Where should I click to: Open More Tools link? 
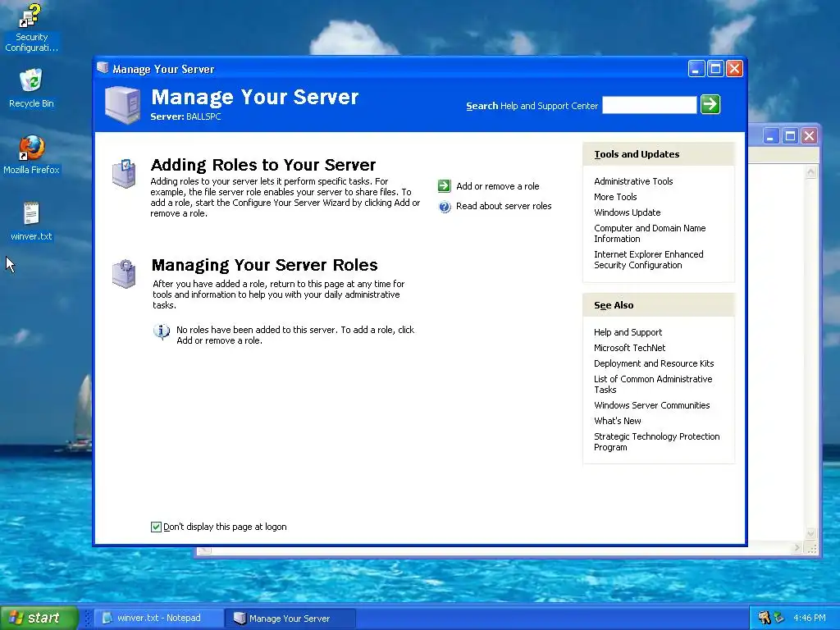click(615, 197)
